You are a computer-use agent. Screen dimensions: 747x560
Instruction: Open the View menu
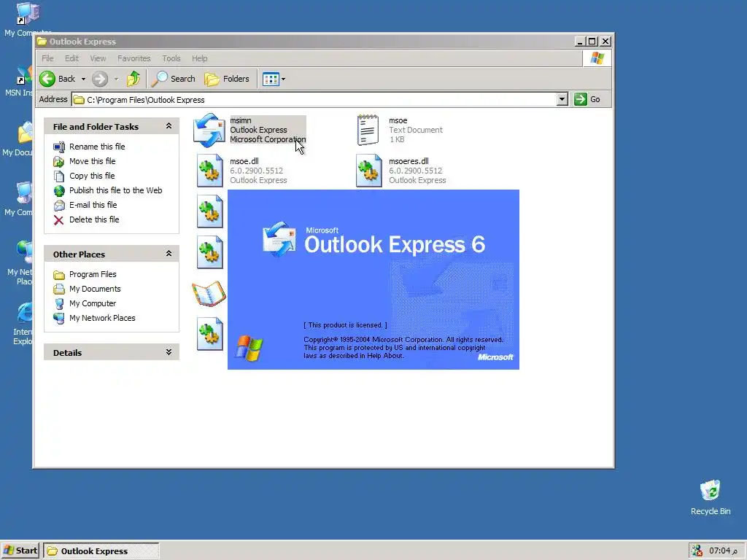click(x=98, y=58)
